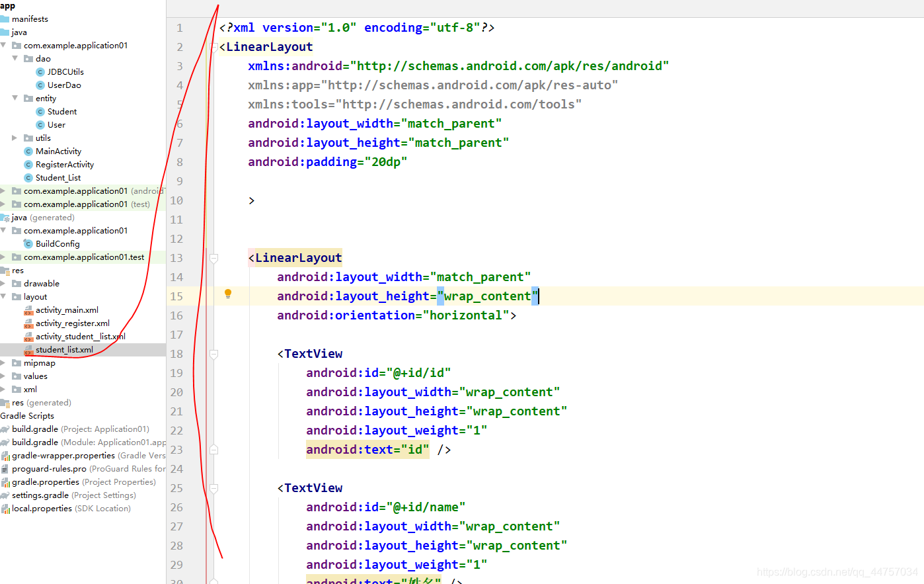The width and height of the screenshot is (924, 584).
Task: Select the Gradle Scripts node
Action: 27,415
